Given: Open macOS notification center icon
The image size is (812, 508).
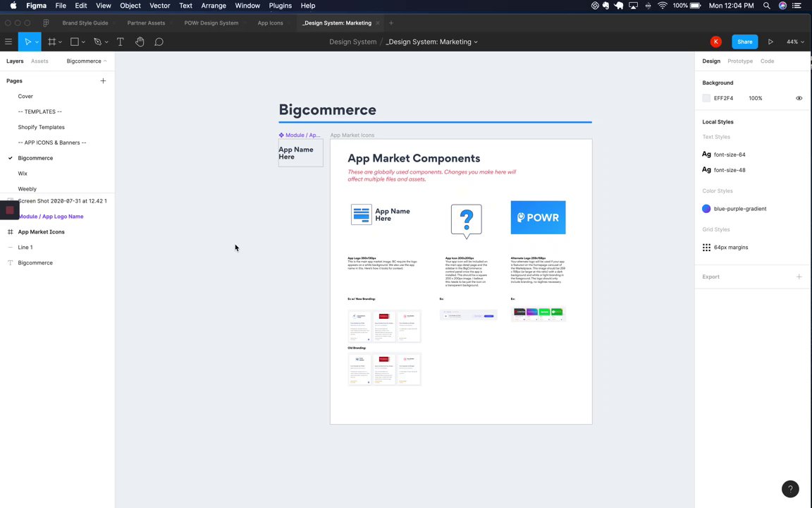Looking at the screenshot, I should pos(797,6).
